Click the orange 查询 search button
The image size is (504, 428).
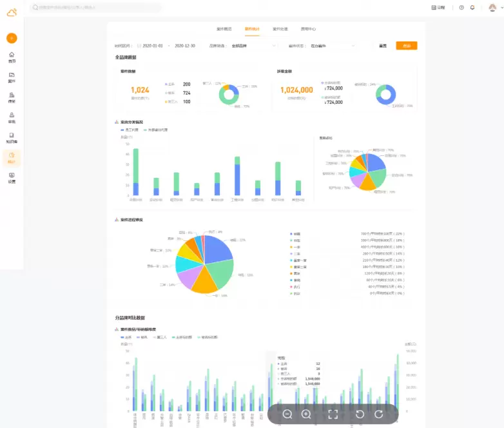[406, 46]
